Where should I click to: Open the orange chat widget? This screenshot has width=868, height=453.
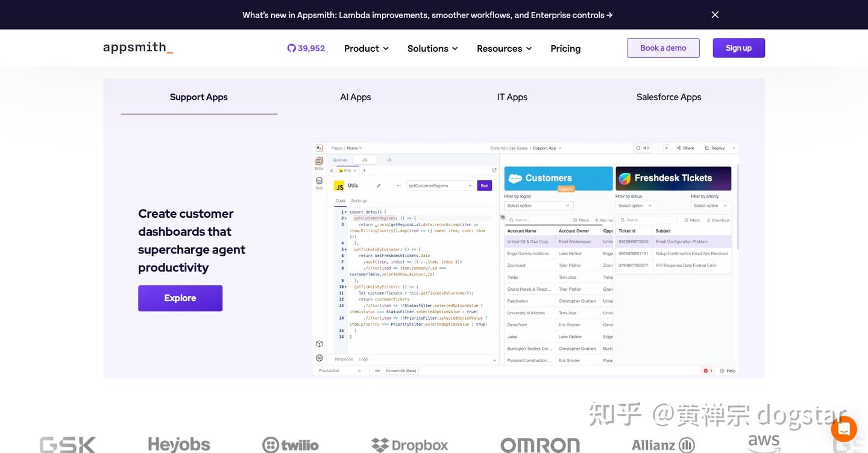tap(844, 429)
